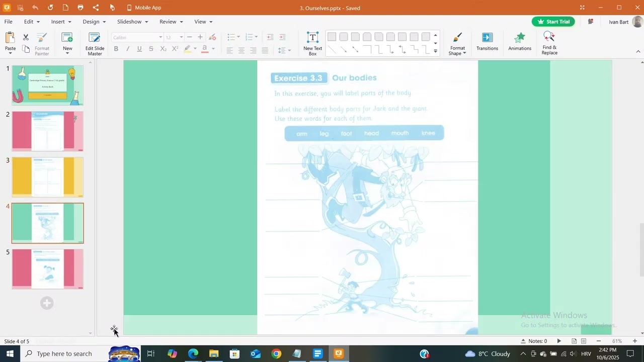
Task: Open the Calibri font name dropdown
Action: pos(160,37)
